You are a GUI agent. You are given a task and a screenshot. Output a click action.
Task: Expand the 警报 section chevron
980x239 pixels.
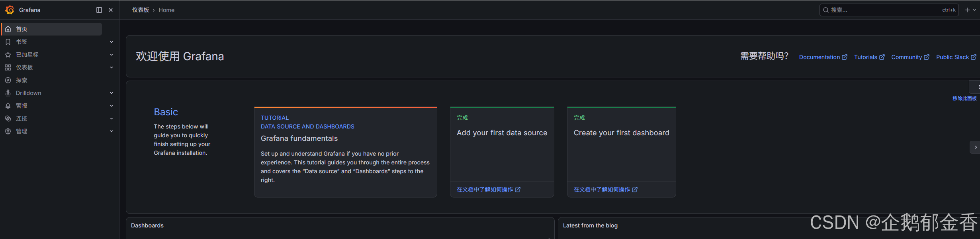point(111,106)
